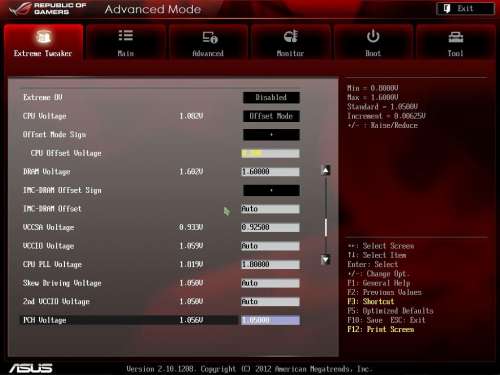Click the Tool printer-like icon
The height and width of the screenshot is (375, 500).
coord(455,37)
